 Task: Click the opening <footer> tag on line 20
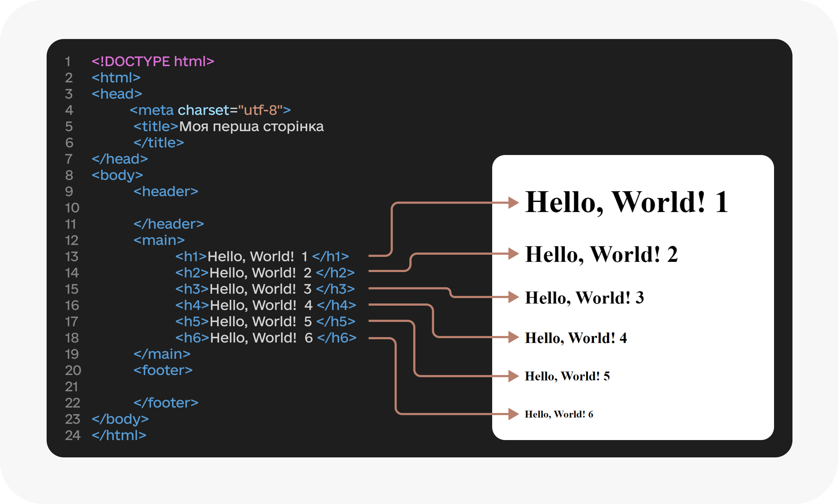163,370
